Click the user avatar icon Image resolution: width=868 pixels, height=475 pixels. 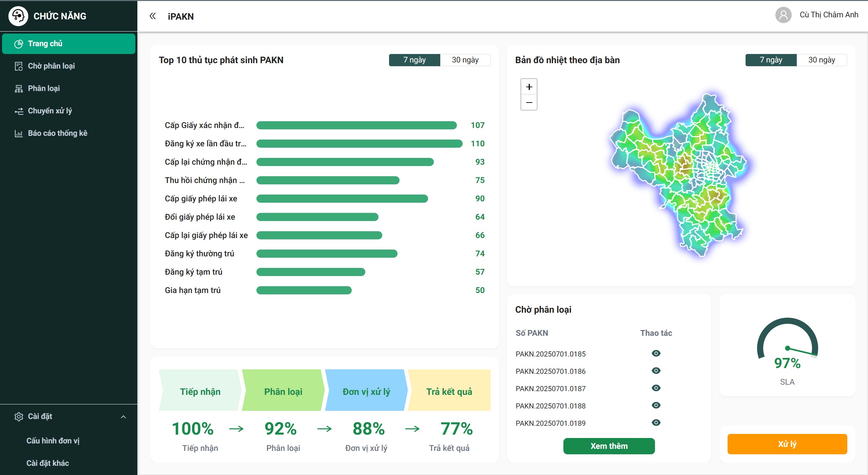tap(783, 15)
